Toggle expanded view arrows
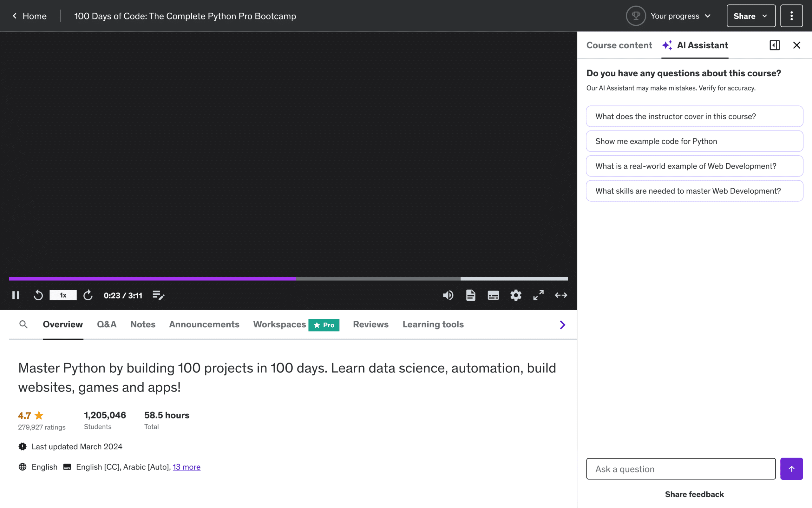The image size is (812, 508). click(561, 295)
